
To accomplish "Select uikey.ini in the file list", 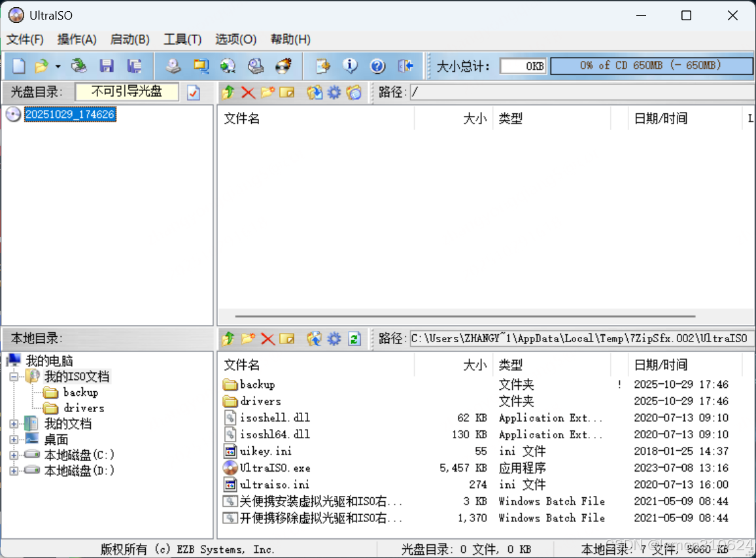I will pos(266,451).
